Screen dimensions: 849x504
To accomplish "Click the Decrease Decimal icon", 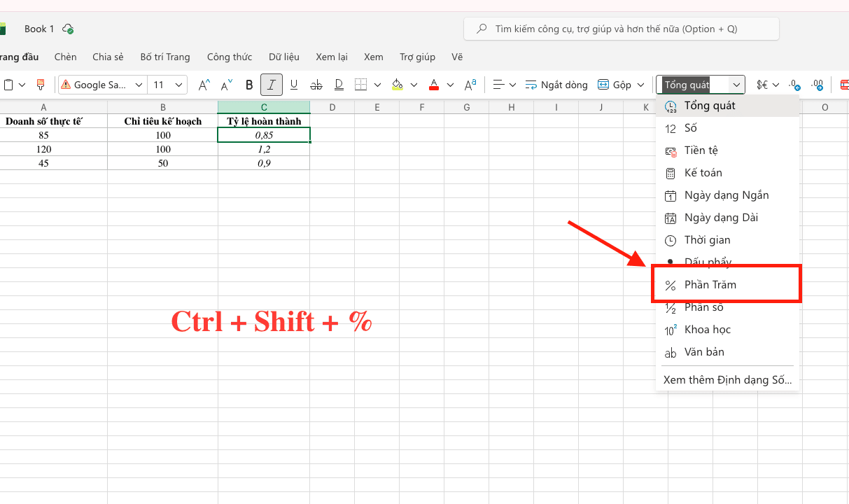I will point(817,85).
